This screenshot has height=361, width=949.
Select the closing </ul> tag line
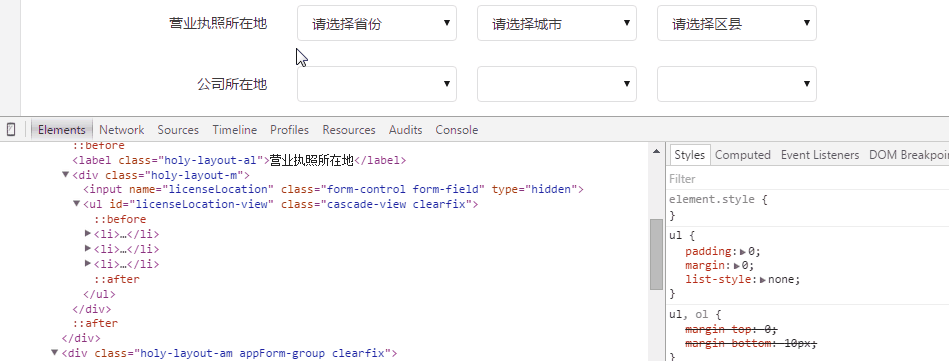coord(99,294)
